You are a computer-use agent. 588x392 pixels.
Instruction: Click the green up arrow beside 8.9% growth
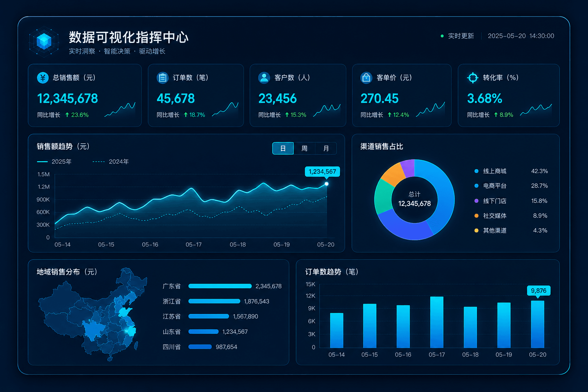tap(496, 115)
